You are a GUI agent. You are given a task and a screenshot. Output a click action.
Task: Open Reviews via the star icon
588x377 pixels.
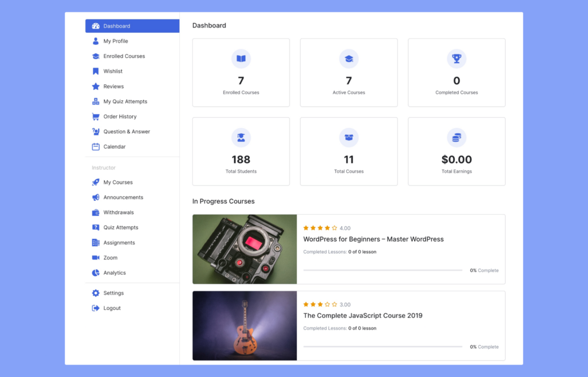(x=94, y=86)
